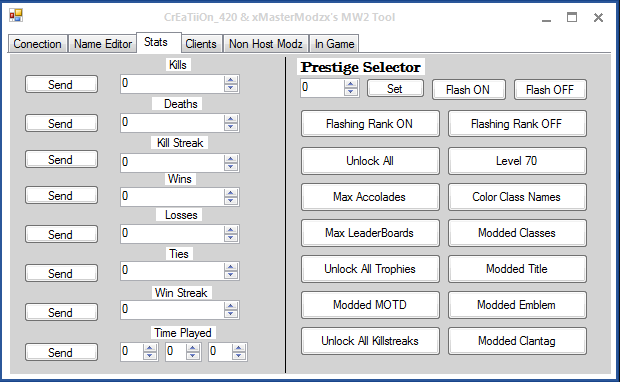Decrease Win Streak value with down arrow
The height and width of the screenshot is (382, 620).
click(231, 314)
